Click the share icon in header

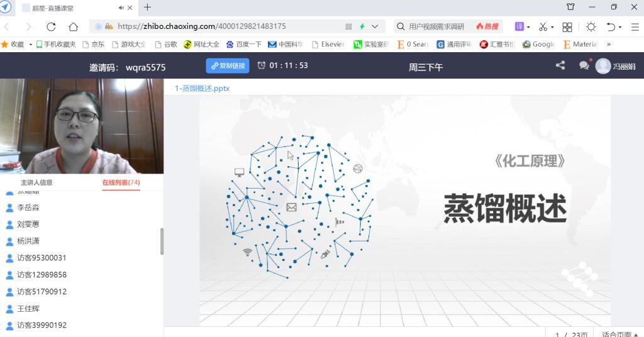[560, 65]
